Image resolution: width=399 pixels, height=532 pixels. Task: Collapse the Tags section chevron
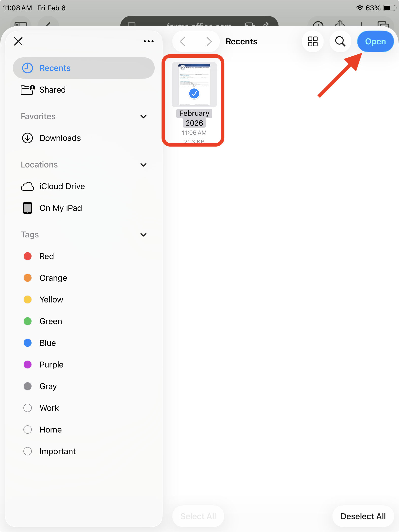[143, 235]
